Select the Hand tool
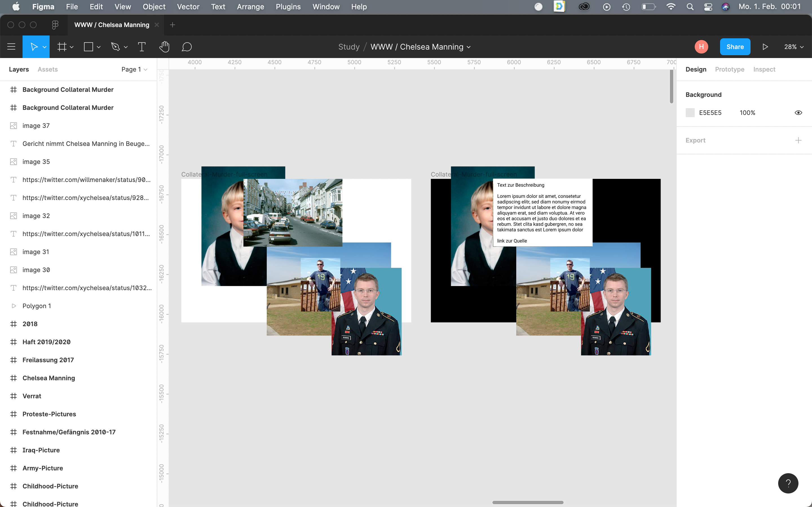The width and height of the screenshot is (812, 507). (164, 47)
